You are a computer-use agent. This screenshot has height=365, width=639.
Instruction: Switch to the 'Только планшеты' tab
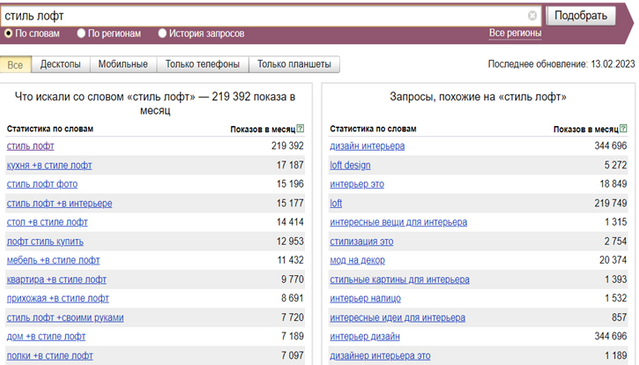[294, 64]
